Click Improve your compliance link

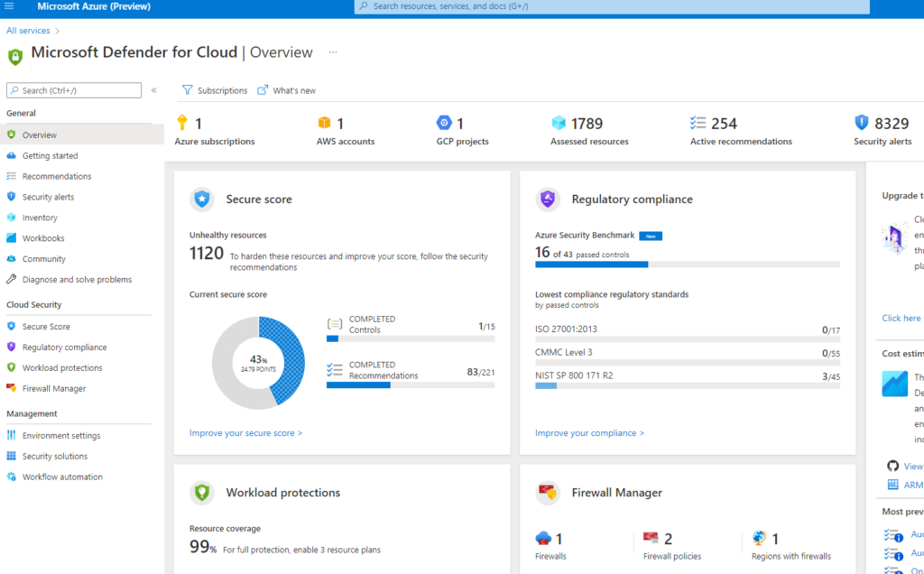589,433
